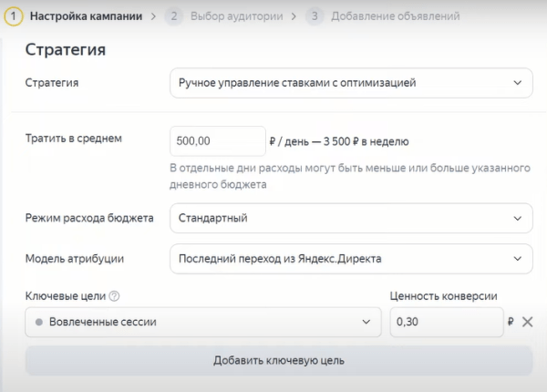The height and width of the screenshot is (392, 547).
Task: Go to step Добавление объявлений
Action: (396, 16)
